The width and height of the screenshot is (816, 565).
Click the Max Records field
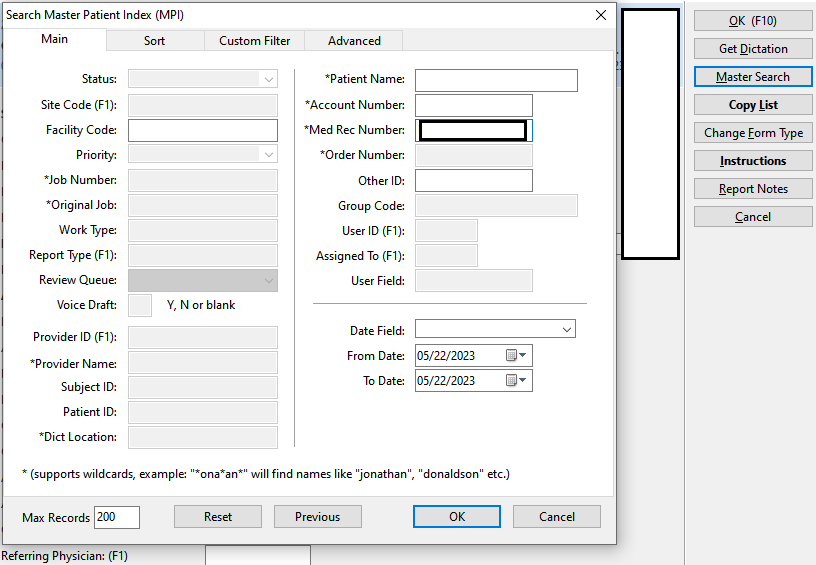click(x=116, y=517)
